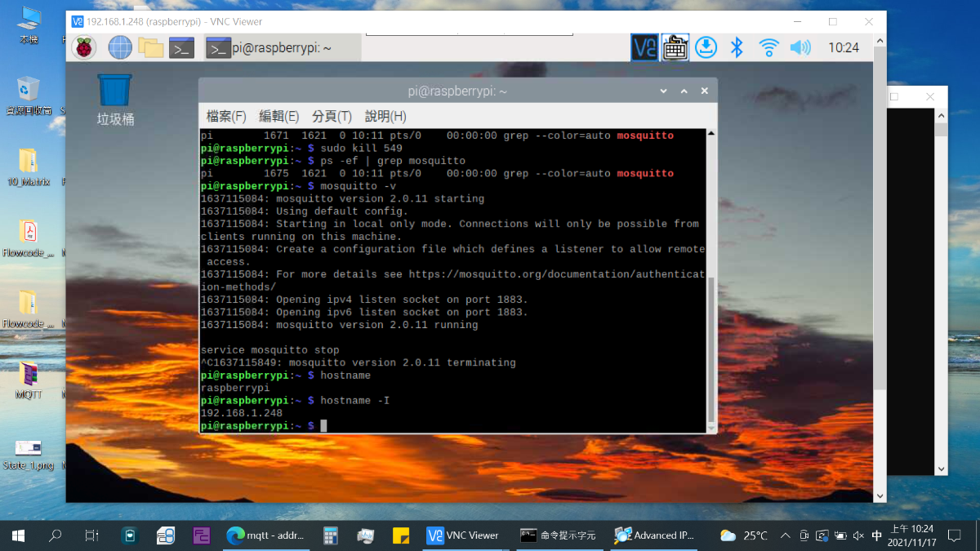Open the file manager folder icon
The image size is (980, 551).
[151, 48]
